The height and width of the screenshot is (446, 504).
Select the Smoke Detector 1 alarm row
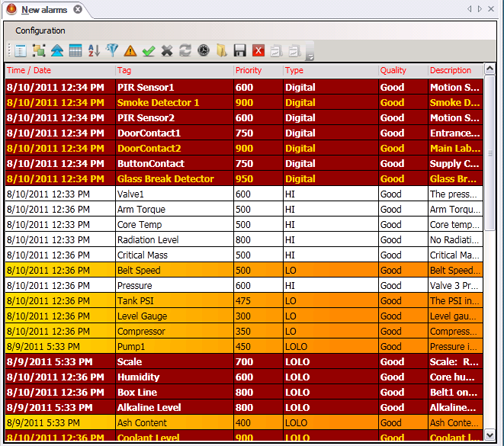click(244, 102)
